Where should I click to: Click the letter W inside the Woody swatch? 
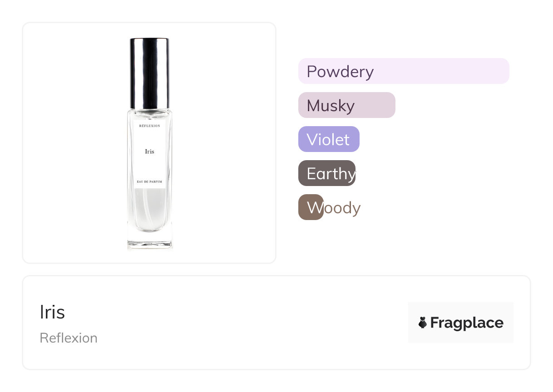coord(313,208)
